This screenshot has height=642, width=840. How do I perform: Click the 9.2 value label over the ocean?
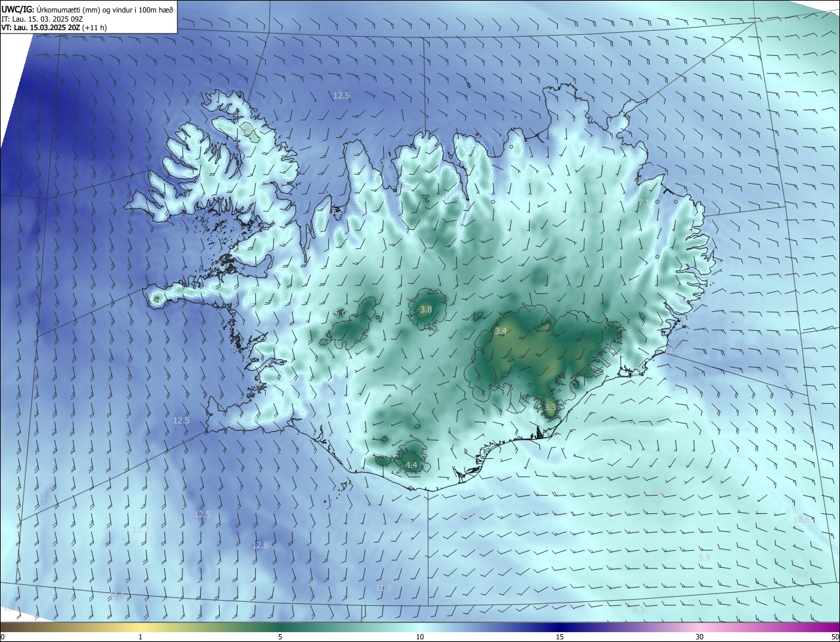click(x=802, y=574)
